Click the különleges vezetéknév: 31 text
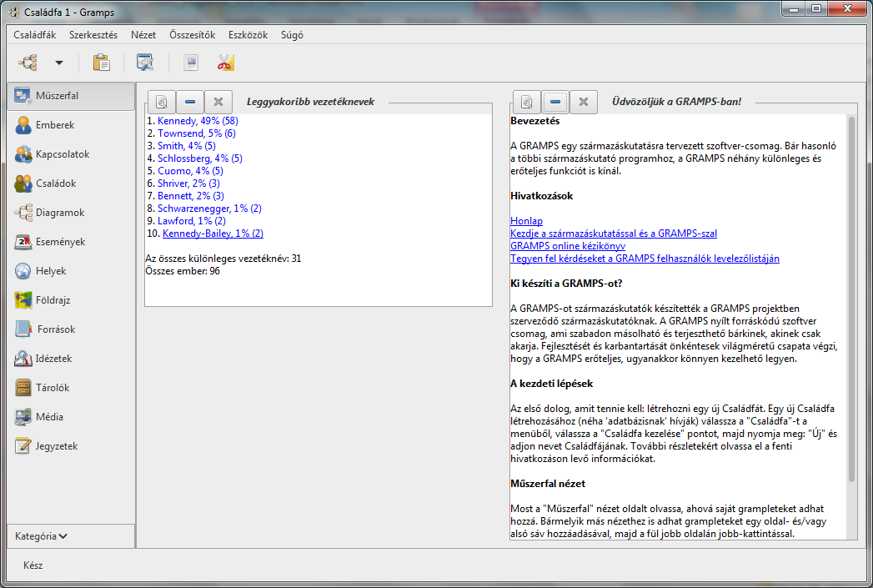Image resolution: width=873 pixels, height=588 pixels. 223,259
